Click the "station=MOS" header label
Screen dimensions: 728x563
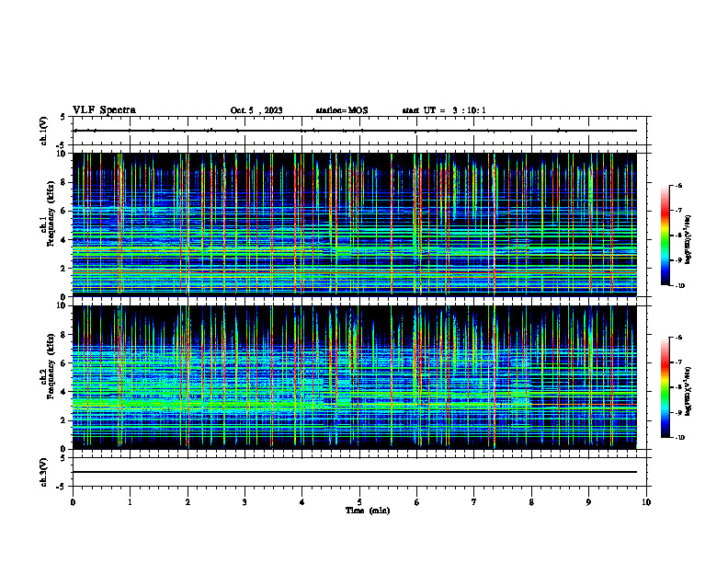(342, 110)
